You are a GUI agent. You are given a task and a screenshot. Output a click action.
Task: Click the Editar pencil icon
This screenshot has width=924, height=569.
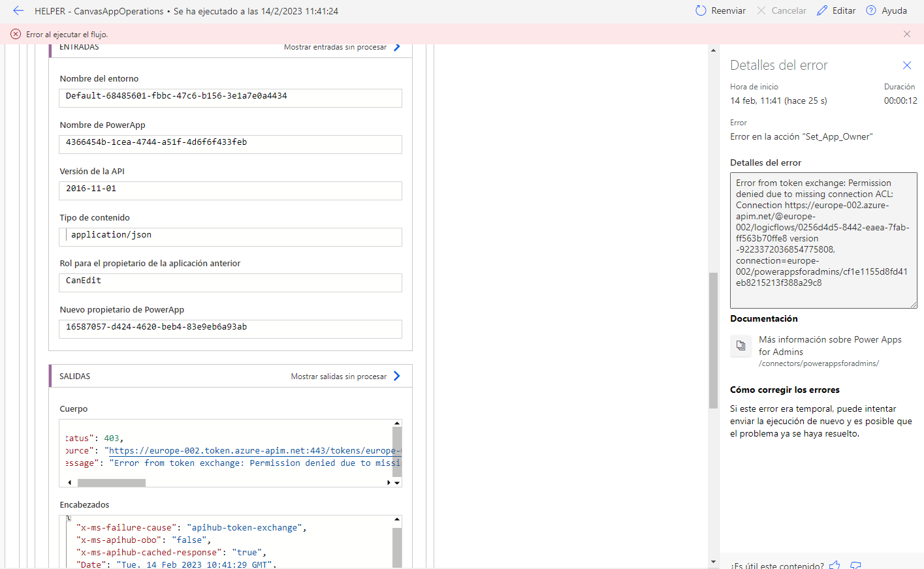point(822,10)
